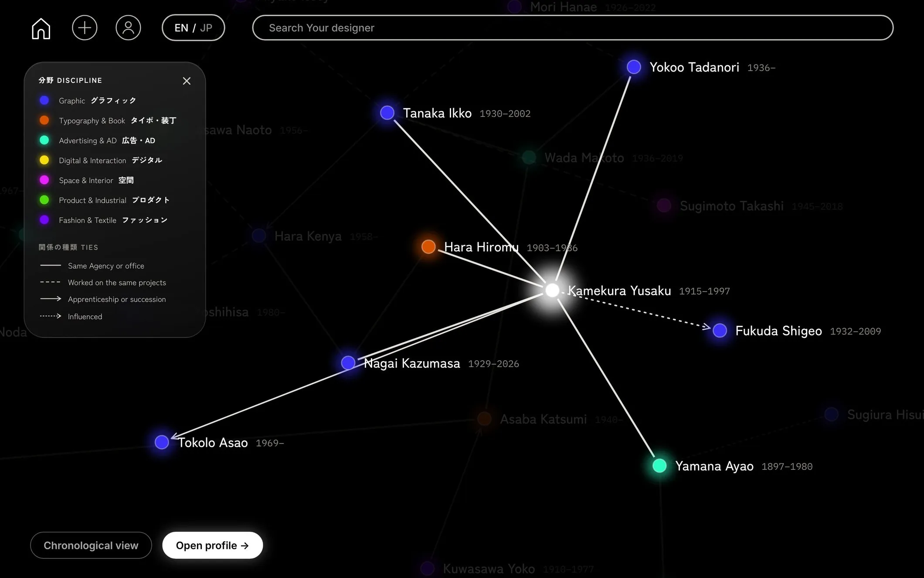Select the Tanaka Ikko node
This screenshot has height=578, width=924.
coord(387,113)
